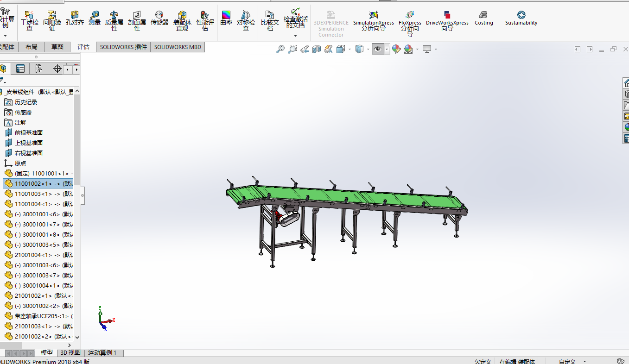Toggle Hide/Show Items eye button

pos(378,49)
